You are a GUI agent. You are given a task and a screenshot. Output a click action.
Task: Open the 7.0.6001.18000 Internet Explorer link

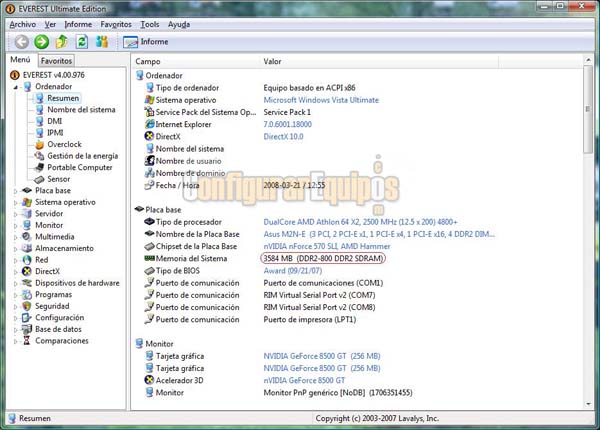287,124
